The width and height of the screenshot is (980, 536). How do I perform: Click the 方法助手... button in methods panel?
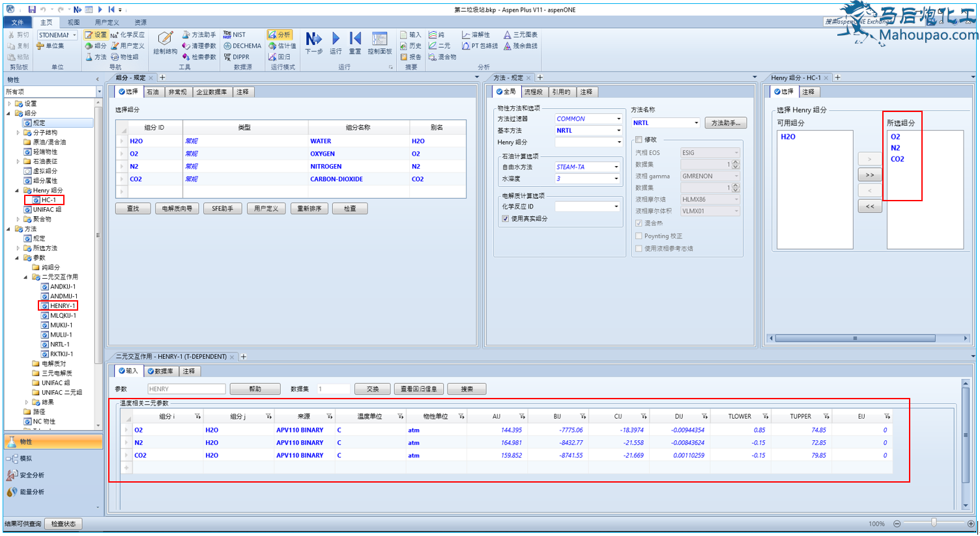pos(726,123)
